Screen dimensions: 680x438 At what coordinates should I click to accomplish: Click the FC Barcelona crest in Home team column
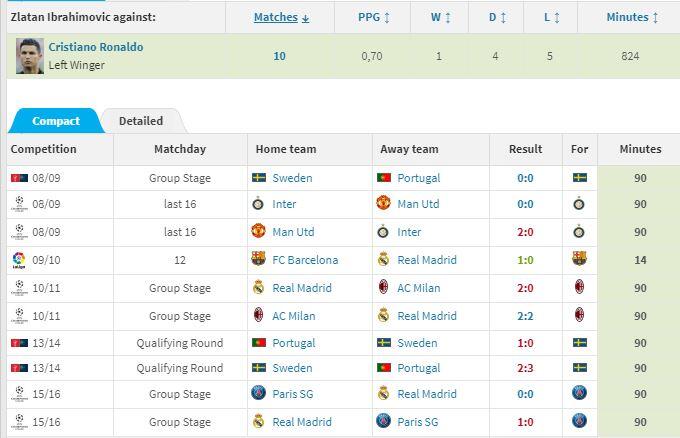coord(258,259)
